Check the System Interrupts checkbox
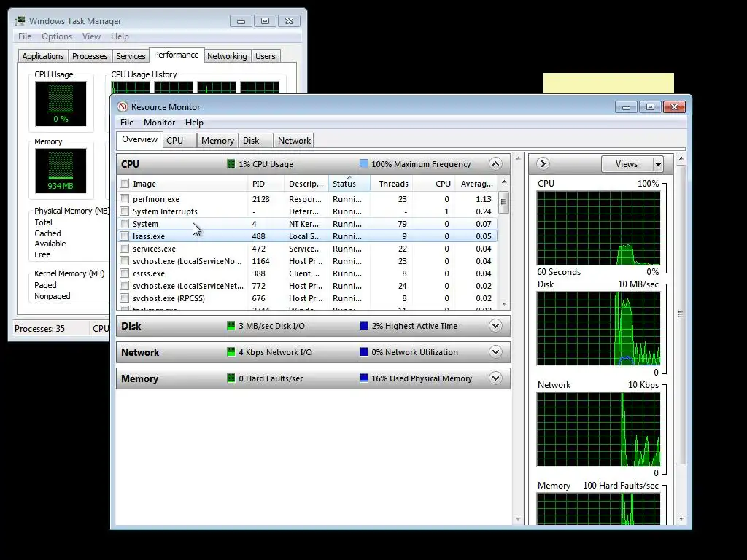Viewport: 747px width, 560px height. (124, 211)
